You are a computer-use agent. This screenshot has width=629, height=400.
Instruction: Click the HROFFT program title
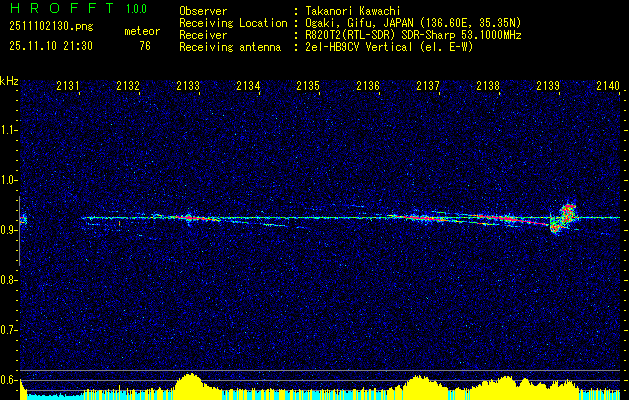click(62, 8)
